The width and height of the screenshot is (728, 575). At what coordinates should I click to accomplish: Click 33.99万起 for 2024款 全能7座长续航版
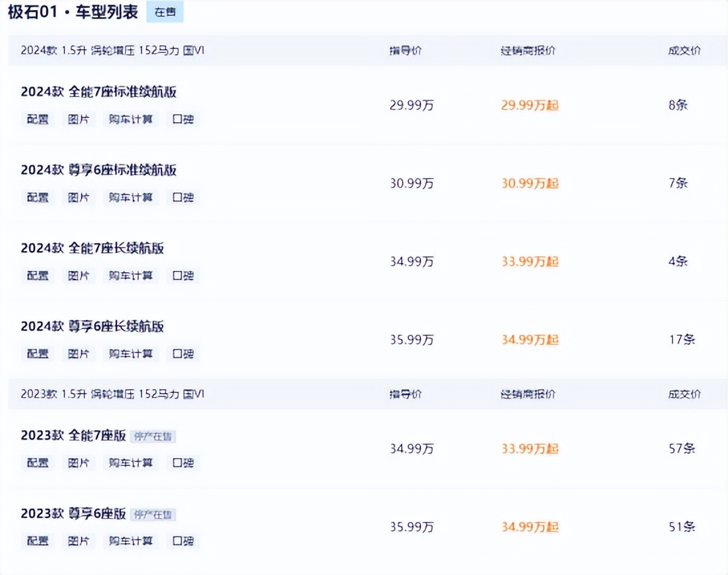[x=530, y=262]
